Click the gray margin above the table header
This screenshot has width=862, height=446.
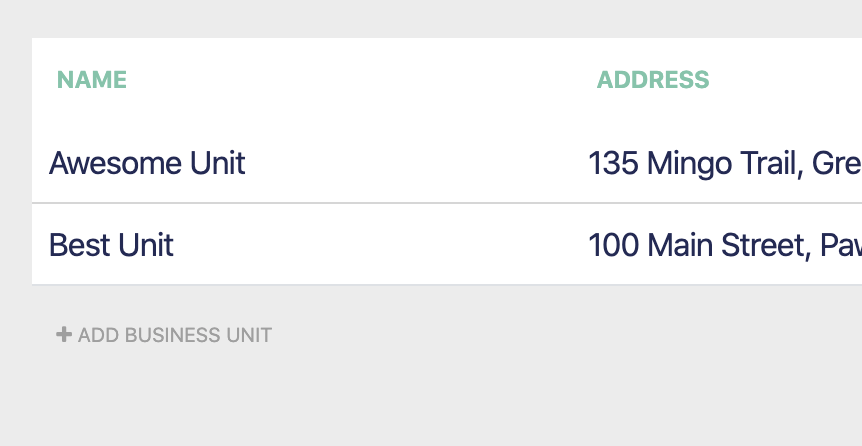click(431, 19)
